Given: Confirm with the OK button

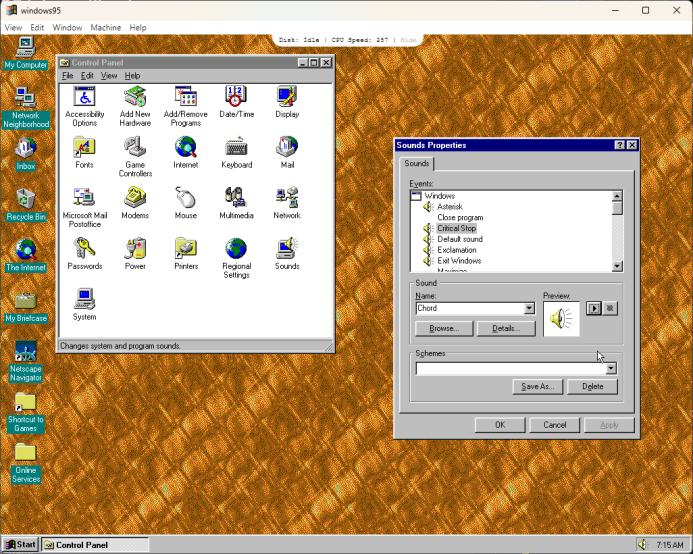Looking at the screenshot, I should 500,425.
